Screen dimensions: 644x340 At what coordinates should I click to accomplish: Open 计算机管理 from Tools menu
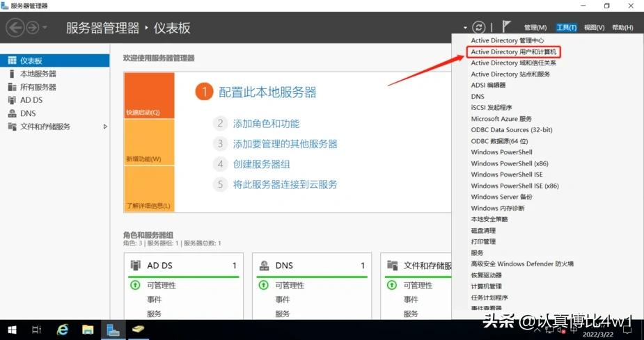(x=486, y=286)
